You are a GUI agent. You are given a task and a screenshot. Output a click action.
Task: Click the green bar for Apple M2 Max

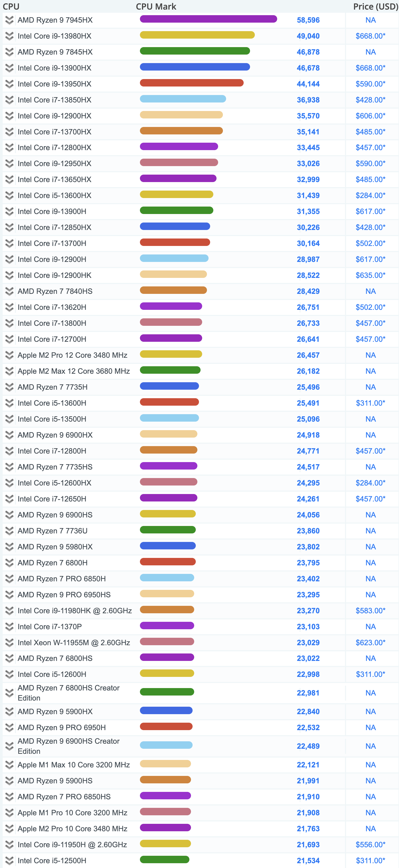click(170, 370)
